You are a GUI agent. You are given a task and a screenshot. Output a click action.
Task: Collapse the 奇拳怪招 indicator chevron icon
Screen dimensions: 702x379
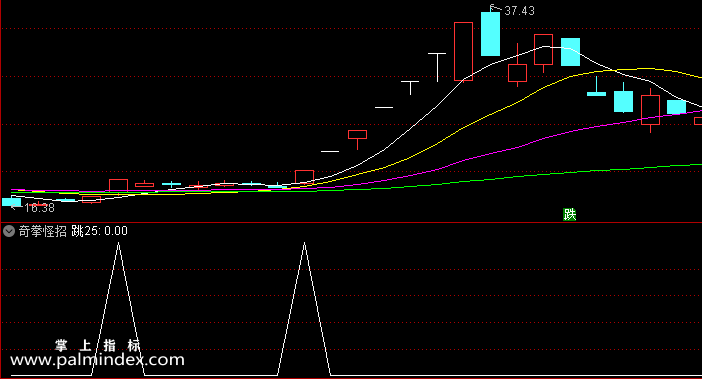click(x=9, y=231)
